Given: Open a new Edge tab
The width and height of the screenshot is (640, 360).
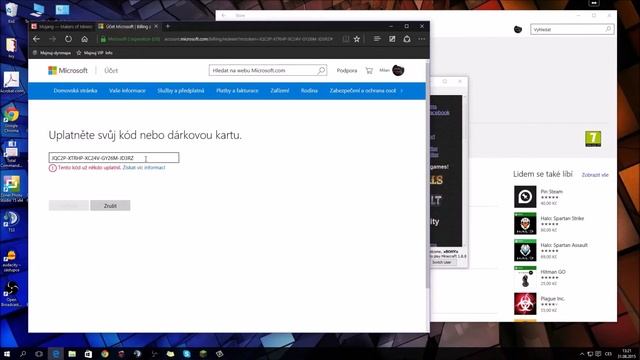Looking at the screenshot, I should tap(168, 27).
